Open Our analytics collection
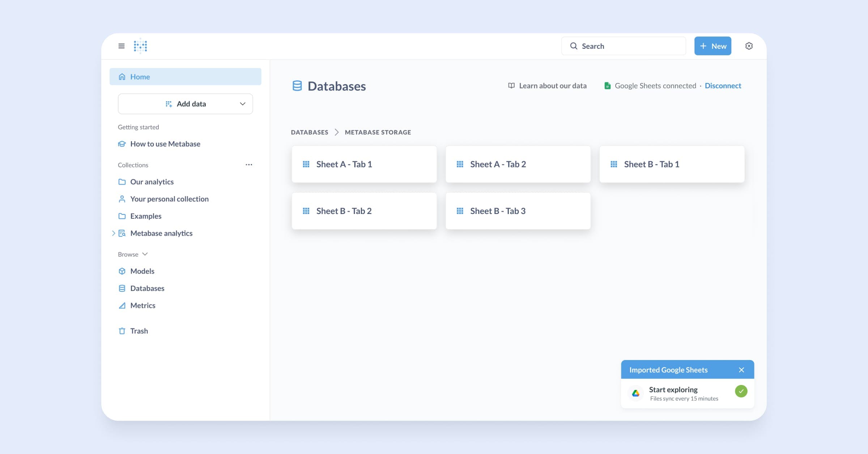This screenshot has height=454, width=868. pos(152,182)
